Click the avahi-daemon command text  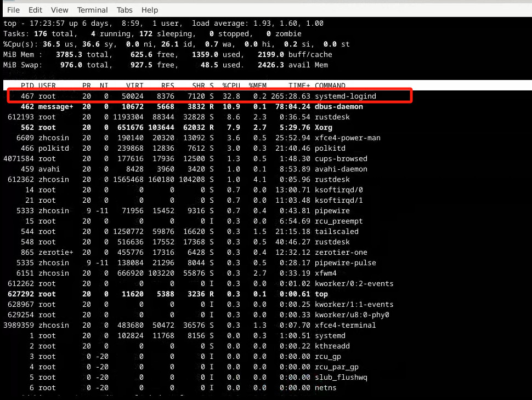click(x=341, y=169)
